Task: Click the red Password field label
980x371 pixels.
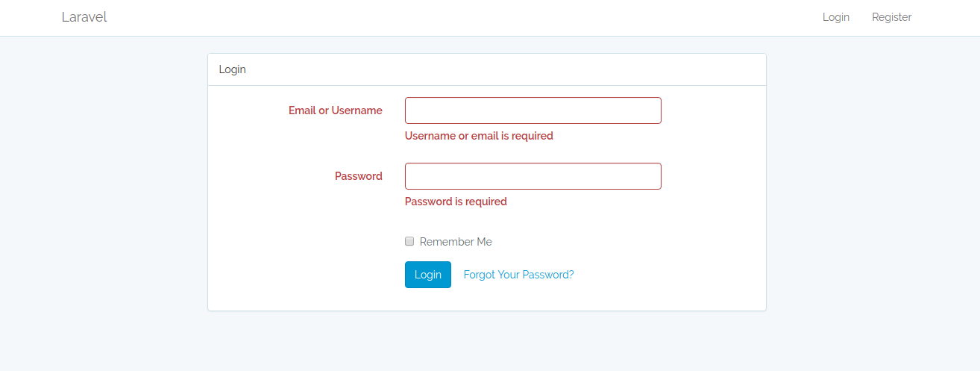Action: tap(358, 176)
